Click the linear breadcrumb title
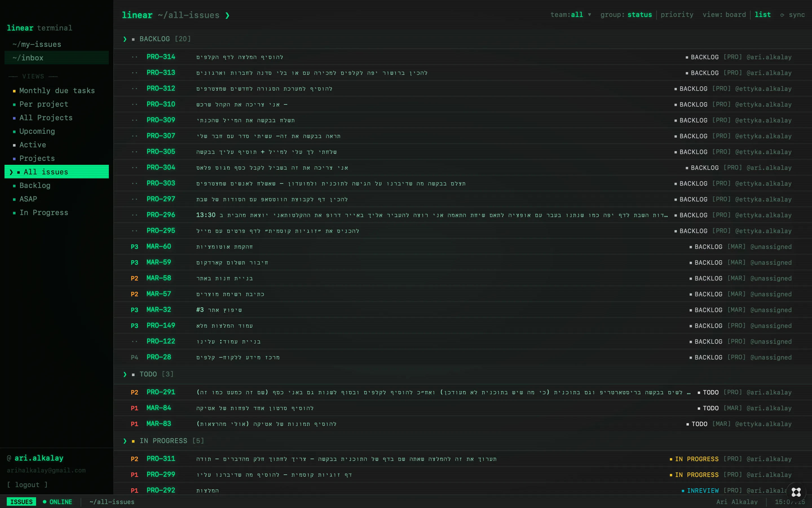 point(137,16)
